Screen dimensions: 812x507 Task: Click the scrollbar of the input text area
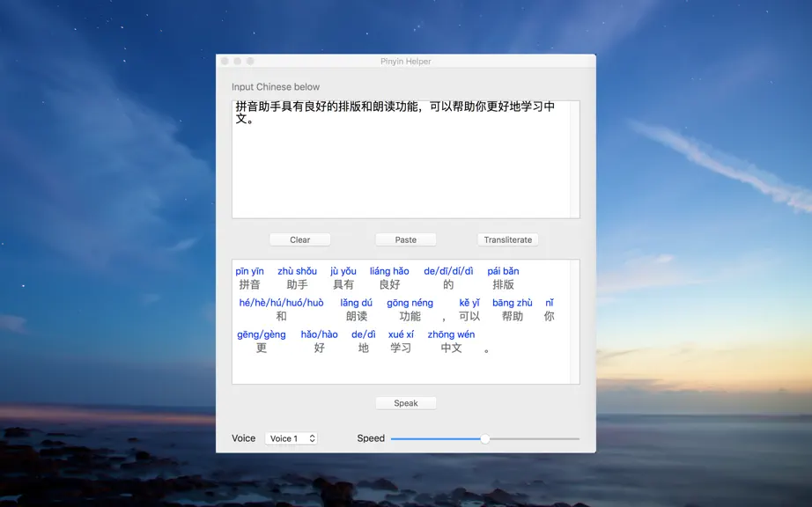[x=575, y=159]
